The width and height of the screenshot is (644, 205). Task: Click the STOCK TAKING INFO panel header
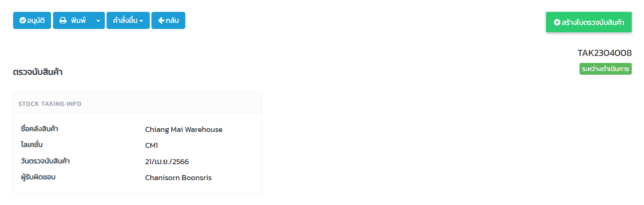click(138, 103)
